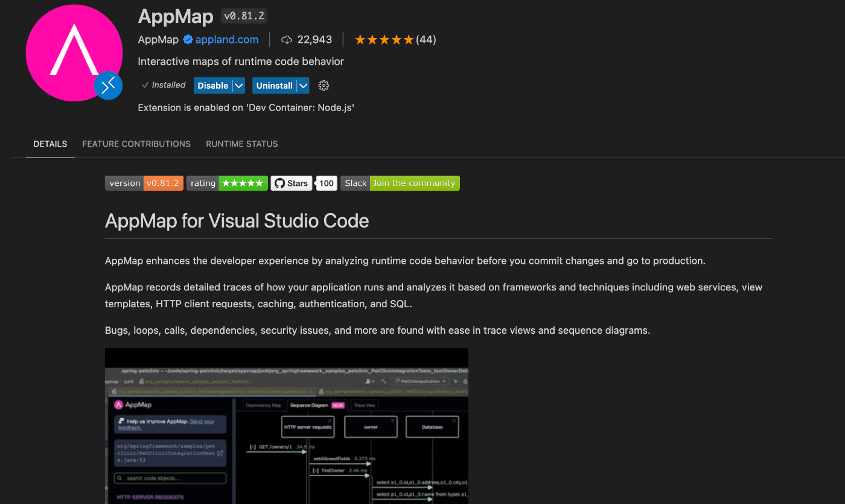Click the blue verified publisher checkmark
Image resolution: width=845 pixels, height=504 pixels.
coord(188,40)
